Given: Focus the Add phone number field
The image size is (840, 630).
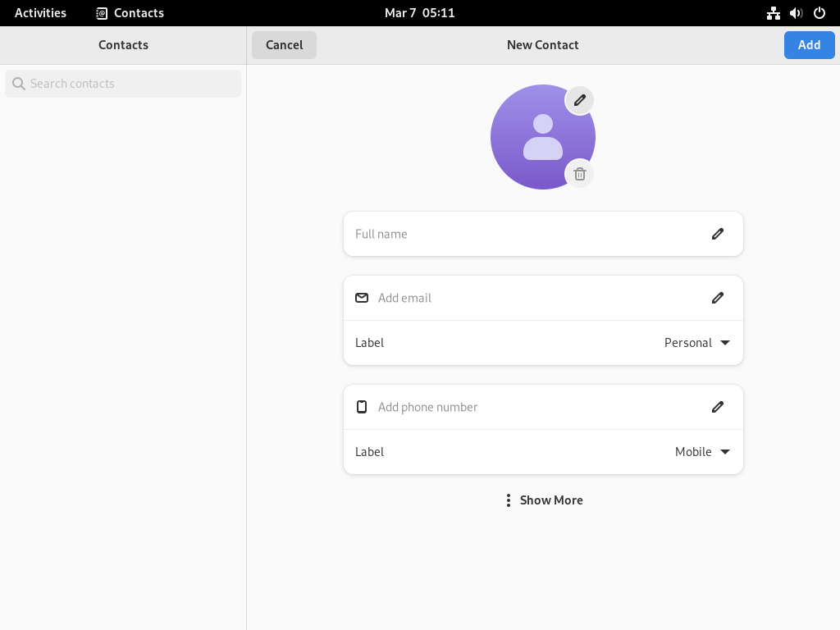Looking at the screenshot, I should [x=543, y=407].
